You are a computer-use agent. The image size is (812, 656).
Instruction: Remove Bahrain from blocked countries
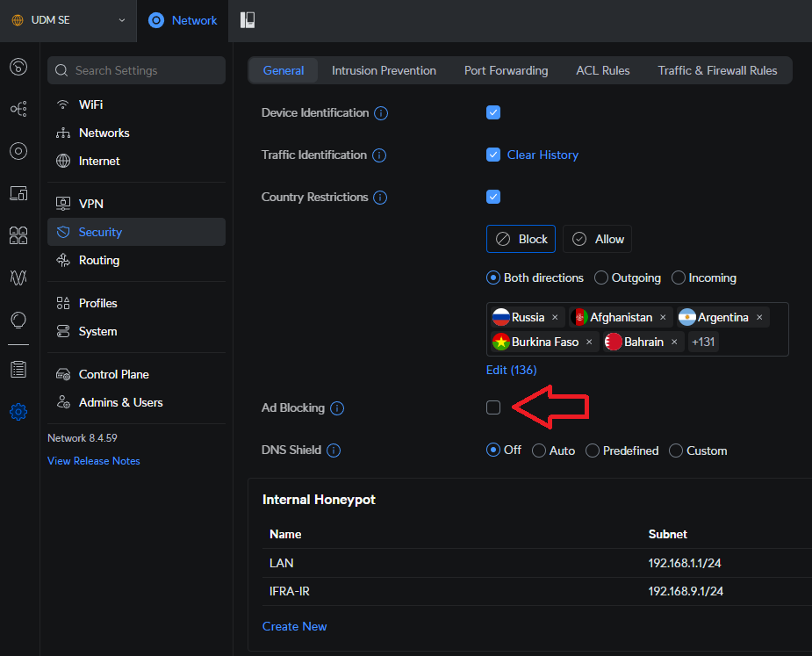pos(674,342)
